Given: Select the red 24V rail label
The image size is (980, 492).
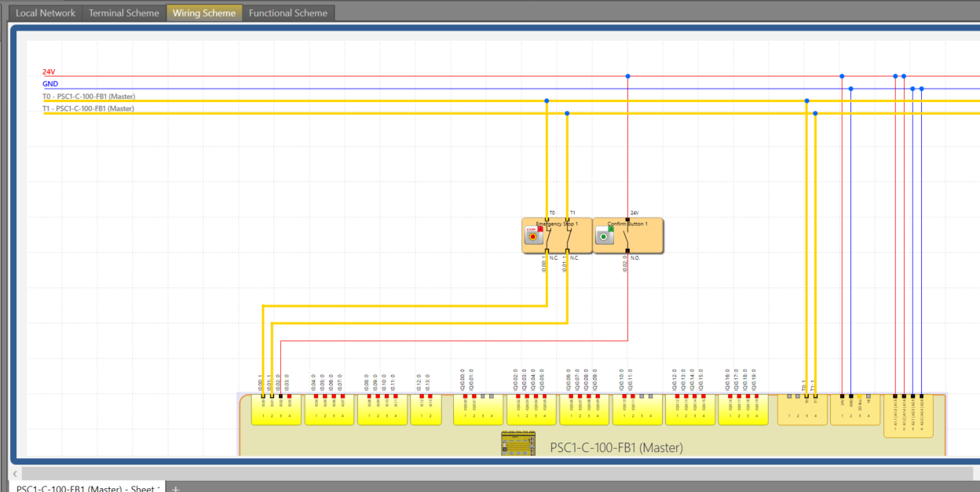Looking at the screenshot, I should 49,71.
